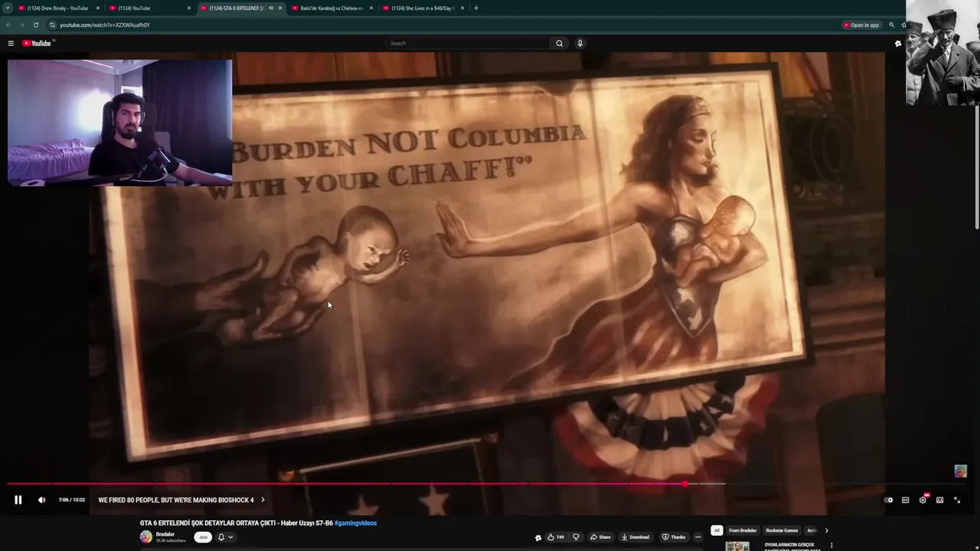
Task: Toggle the autoplay switch in player
Action: coord(888,500)
